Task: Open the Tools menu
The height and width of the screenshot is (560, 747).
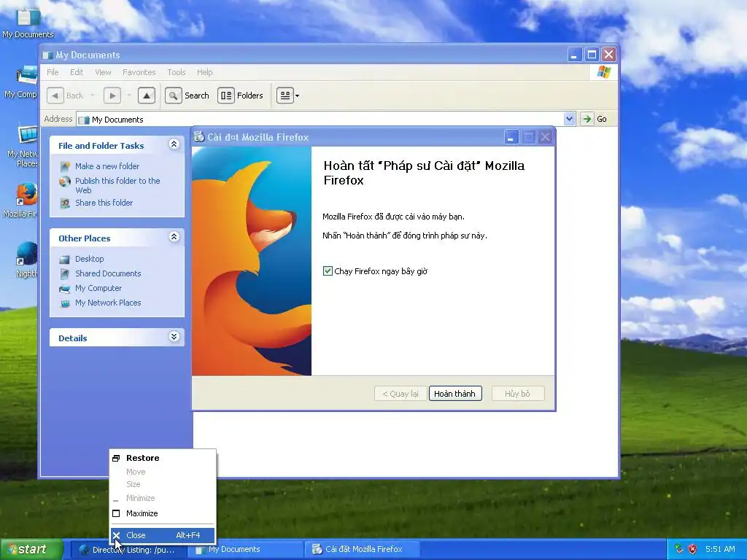Action: [177, 72]
